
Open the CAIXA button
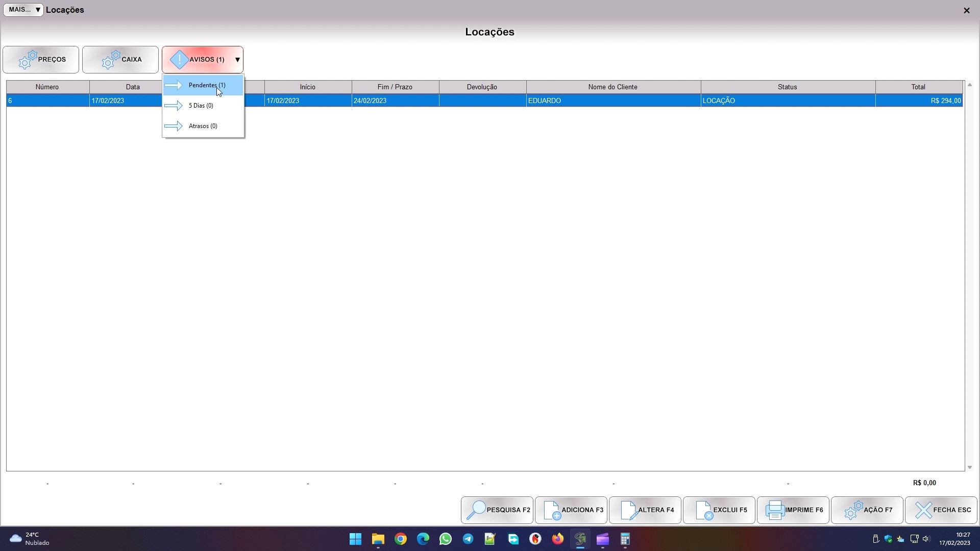tap(120, 60)
